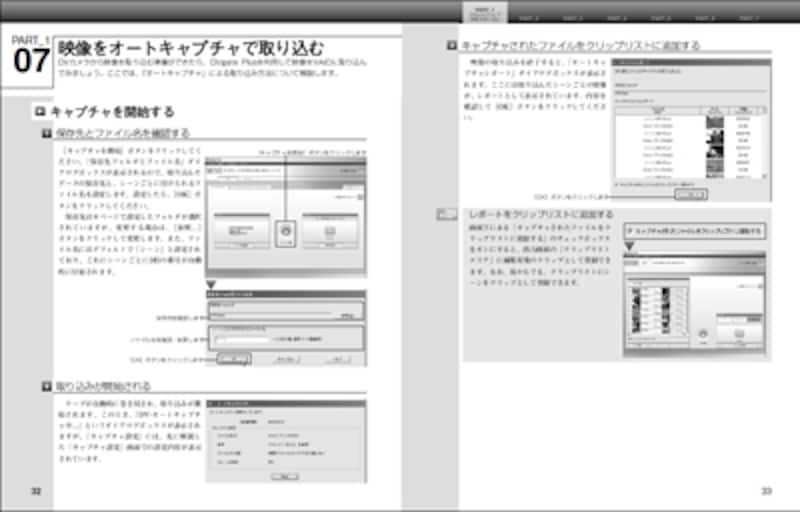Toggle the add-captured-files-to-clip-list checkbox callout
Image resolution: width=800 pixels, height=512 pixels.
tap(694, 231)
